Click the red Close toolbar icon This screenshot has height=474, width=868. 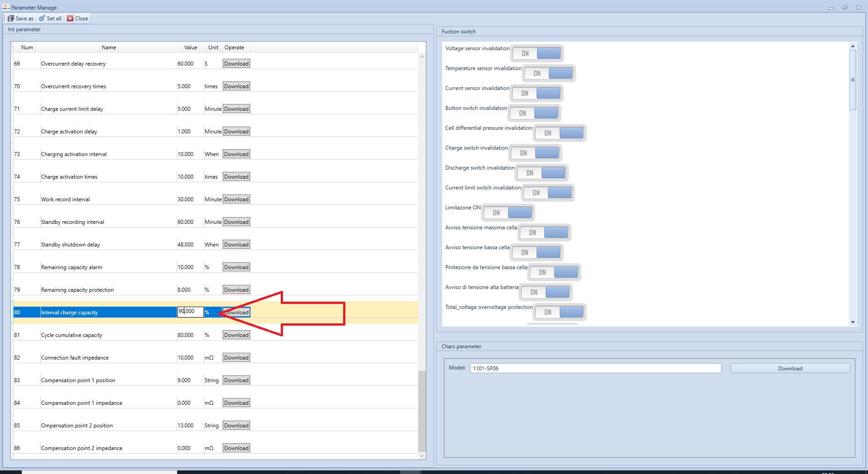tap(70, 19)
